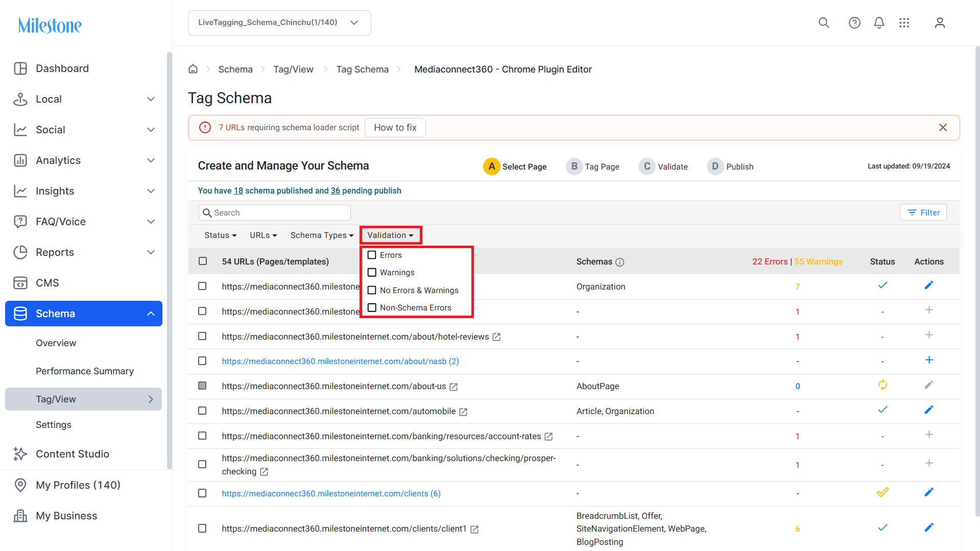Click the Schemas info icon
The height and width of the screenshot is (551, 980).
(619, 262)
